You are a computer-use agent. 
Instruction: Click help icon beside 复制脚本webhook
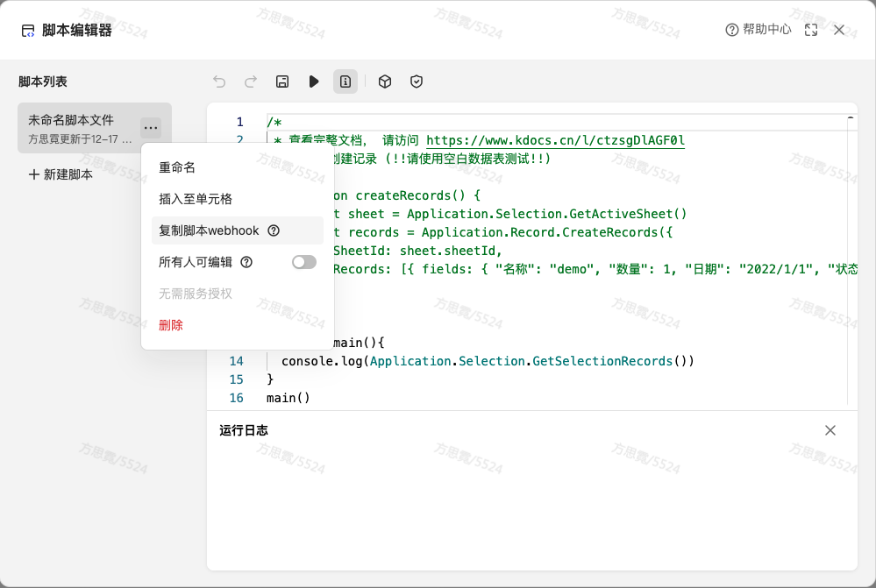(x=274, y=230)
